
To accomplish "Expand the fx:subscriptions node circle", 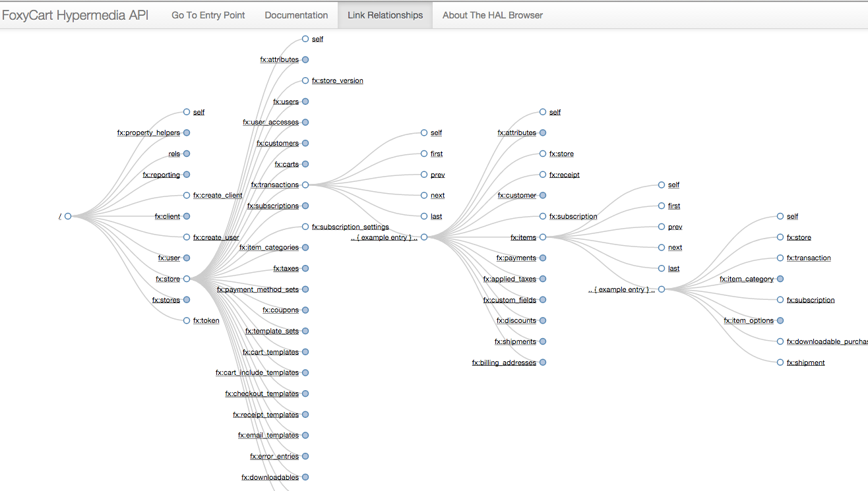I will [x=305, y=206].
